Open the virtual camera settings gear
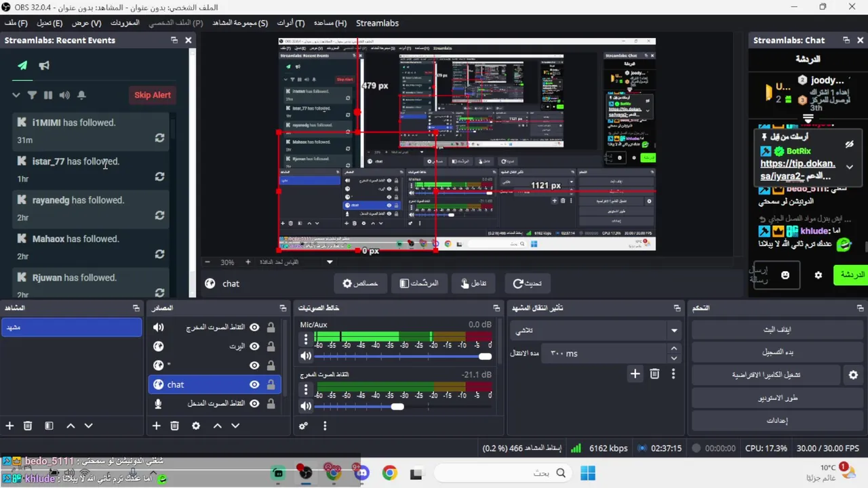 pos(853,375)
